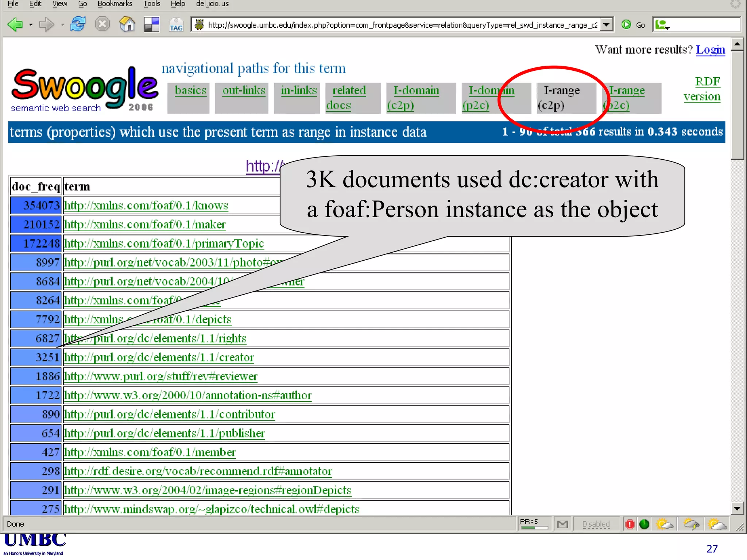Switch to the out-links navigation tab
The width and height of the screenshot is (747, 560).
tap(244, 90)
